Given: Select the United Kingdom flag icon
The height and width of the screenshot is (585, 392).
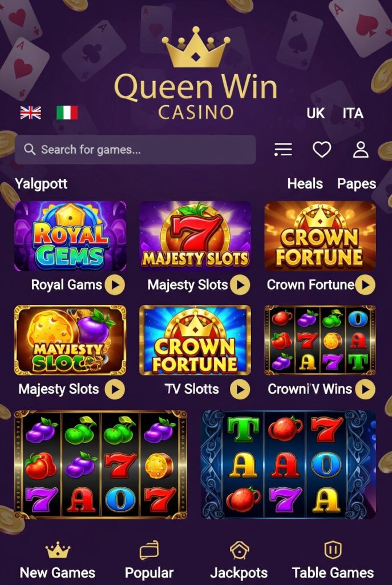Looking at the screenshot, I should tap(31, 113).
